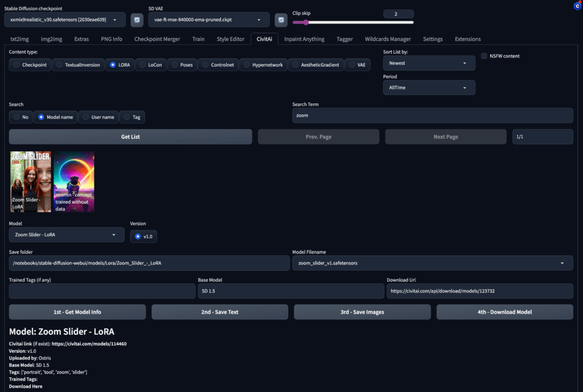The height and width of the screenshot is (392, 583).
Task: Click the Search Term input field
Action: (432, 115)
